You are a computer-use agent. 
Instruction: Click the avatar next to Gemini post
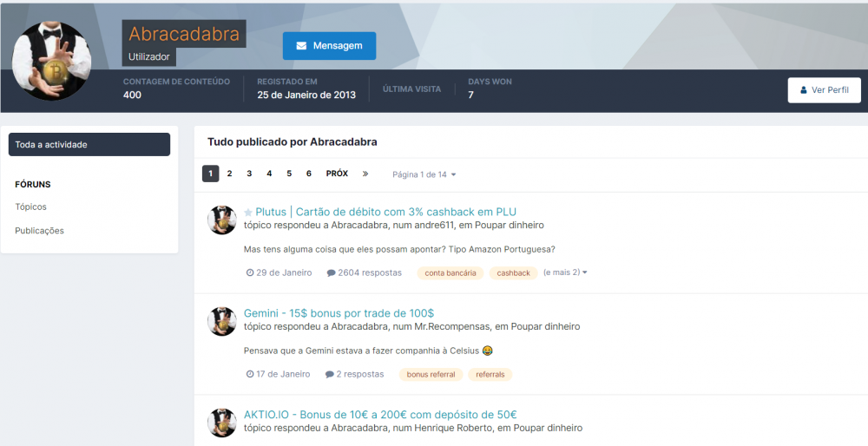[x=222, y=321]
